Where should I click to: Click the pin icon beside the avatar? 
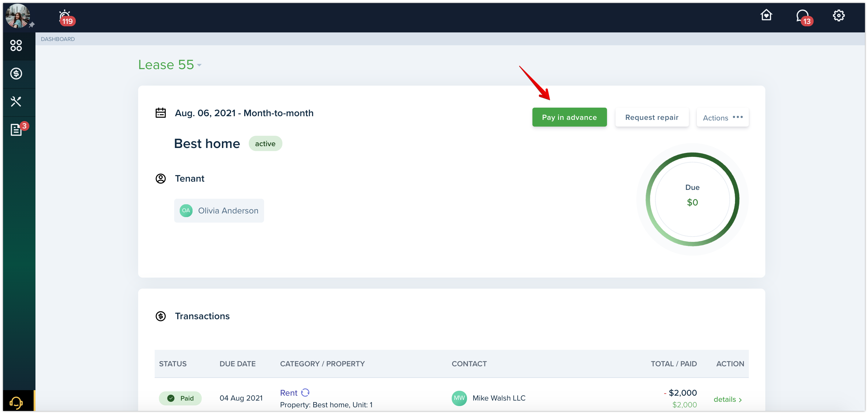32,25
